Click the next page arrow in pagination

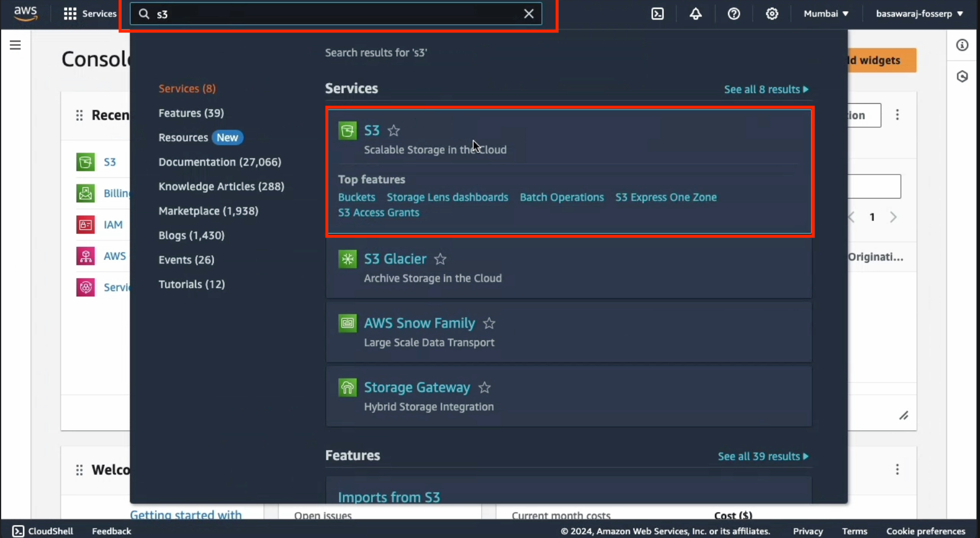(x=893, y=217)
